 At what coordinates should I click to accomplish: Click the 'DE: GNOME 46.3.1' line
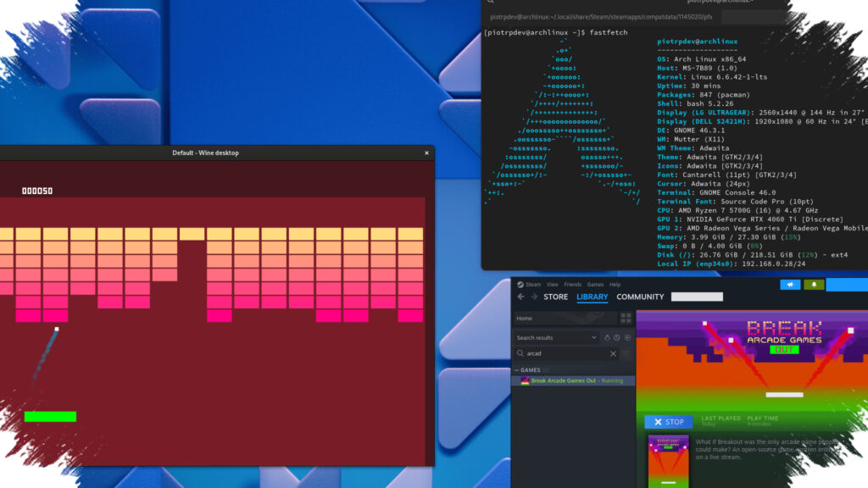pos(691,130)
